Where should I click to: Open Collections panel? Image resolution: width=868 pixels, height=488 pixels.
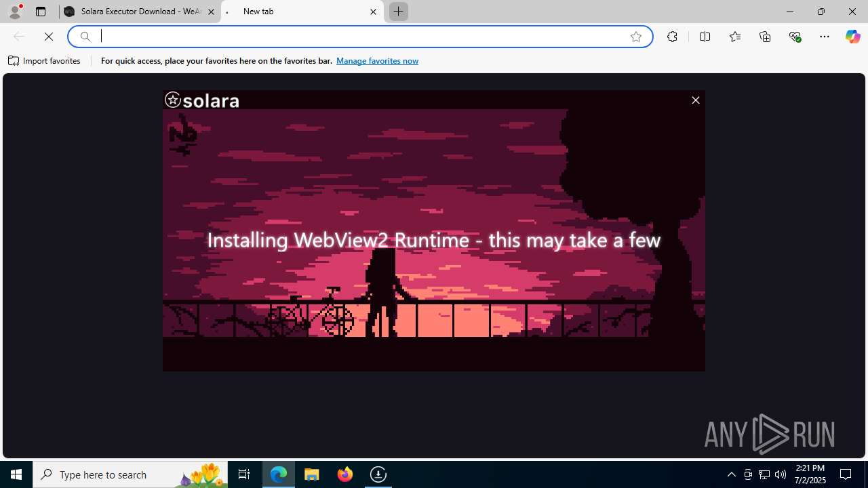pyautogui.click(x=765, y=37)
